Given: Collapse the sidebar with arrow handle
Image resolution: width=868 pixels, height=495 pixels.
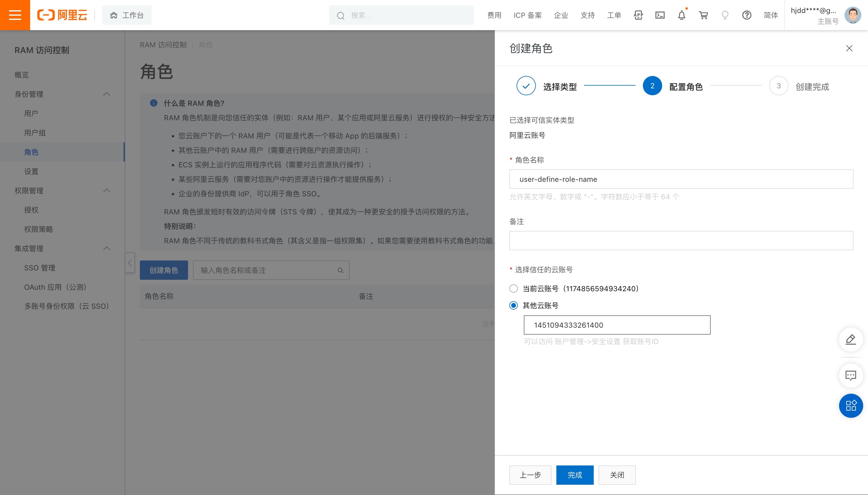Looking at the screenshot, I should point(130,263).
